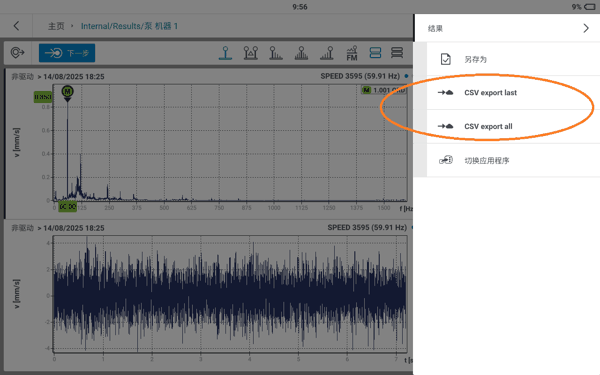600x375 pixels.
Task: Click the M cursor marker on the spectrum
Action: pyautogui.click(x=67, y=92)
